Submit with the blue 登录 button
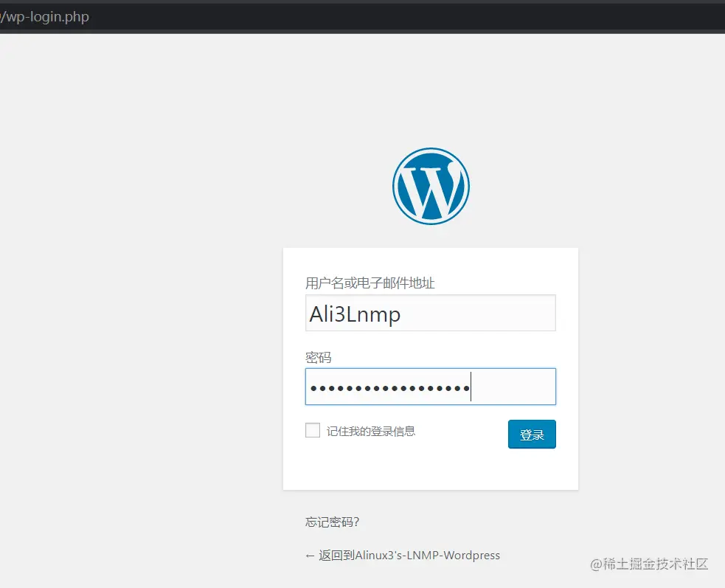This screenshot has width=725, height=588. [532, 434]
